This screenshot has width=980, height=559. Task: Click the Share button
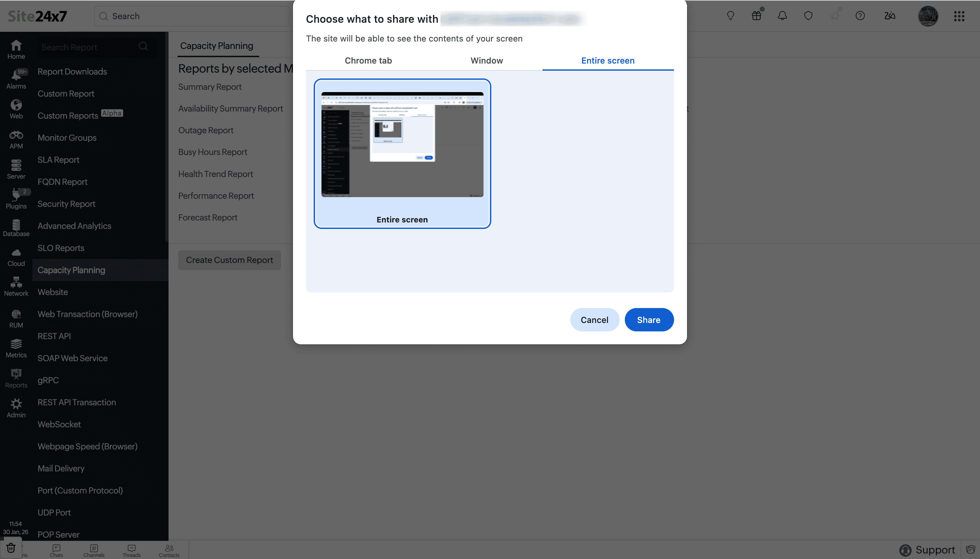(648, 320)
